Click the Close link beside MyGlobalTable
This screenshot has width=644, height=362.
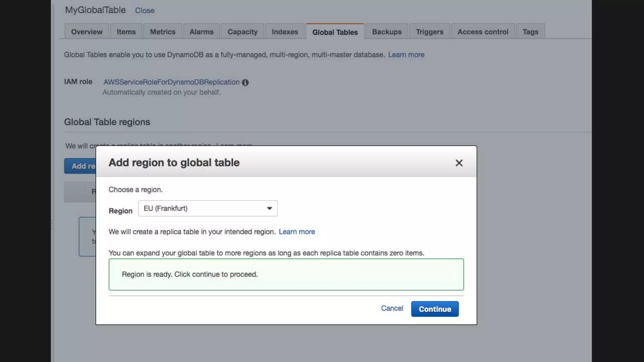(x=145, y=10)
